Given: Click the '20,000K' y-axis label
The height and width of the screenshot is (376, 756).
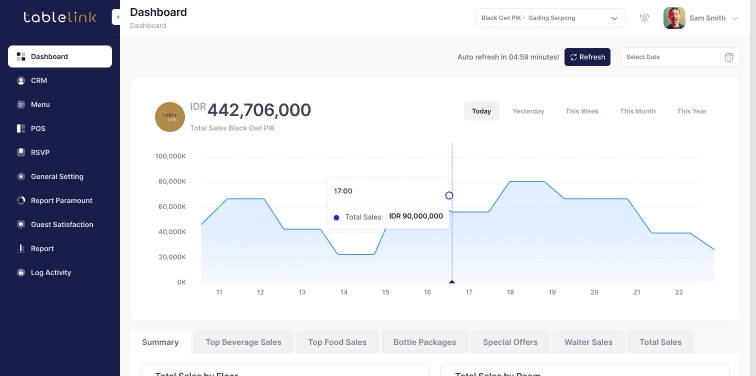Looking at the screenshot, I should coord(172,257).
